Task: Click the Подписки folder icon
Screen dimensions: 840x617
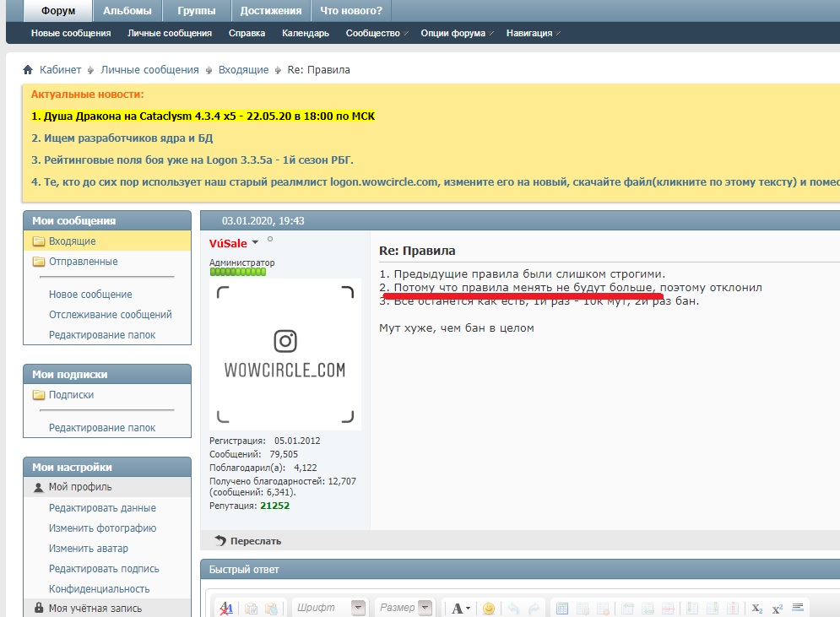Action: [x=38, y=395]
